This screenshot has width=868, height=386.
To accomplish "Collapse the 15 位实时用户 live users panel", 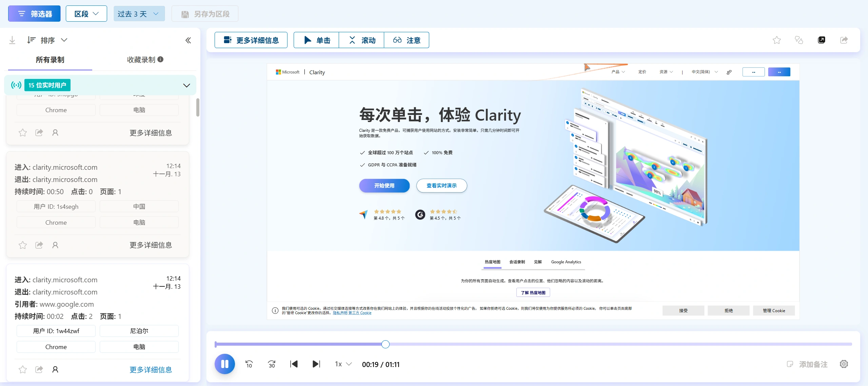I will [x=186, y=85].
